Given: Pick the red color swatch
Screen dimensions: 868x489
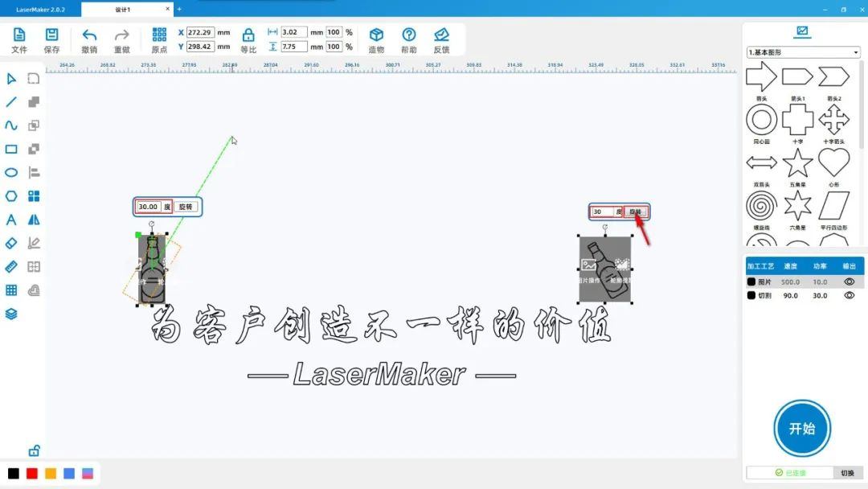Looking at the screenshot, I should 32,474.
